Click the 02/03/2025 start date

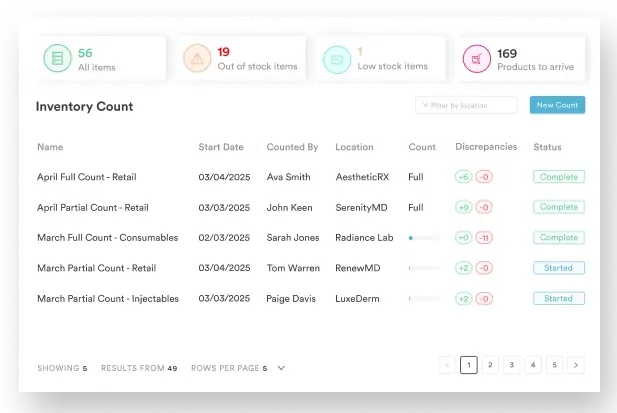(224, 238)
